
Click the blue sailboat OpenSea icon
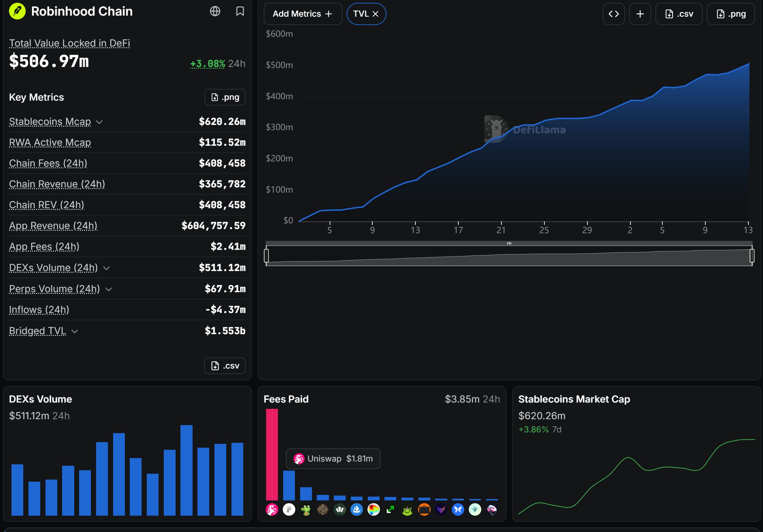coord(357,509)
